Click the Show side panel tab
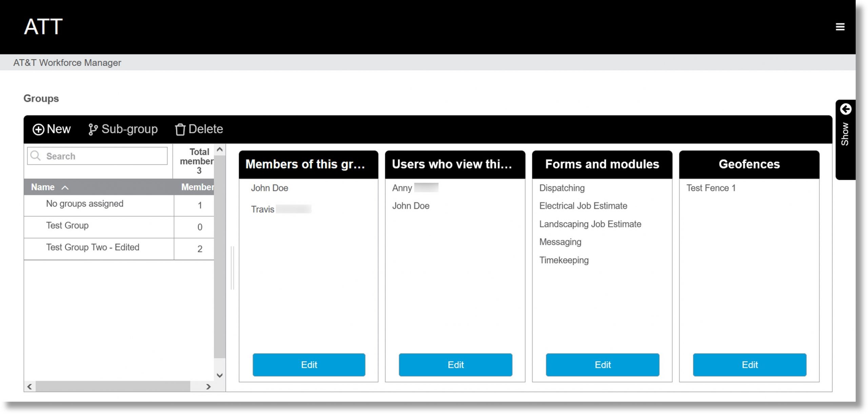Image resolution: width=868 pixels, height=414 pixels. pyautogui.click(x=845, y=140)
